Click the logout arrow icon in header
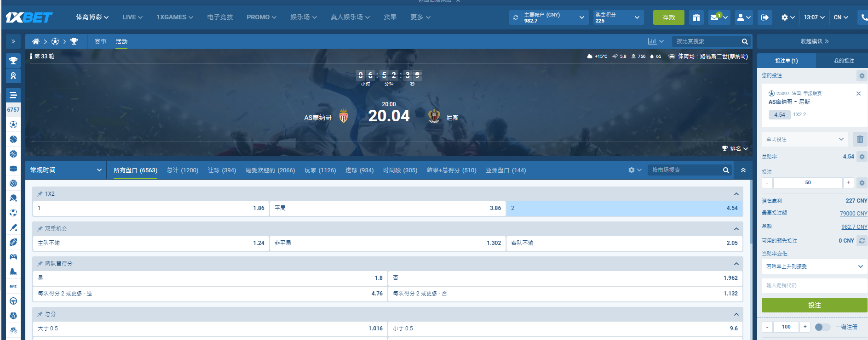868x340 pixels. tap(765, 17)
